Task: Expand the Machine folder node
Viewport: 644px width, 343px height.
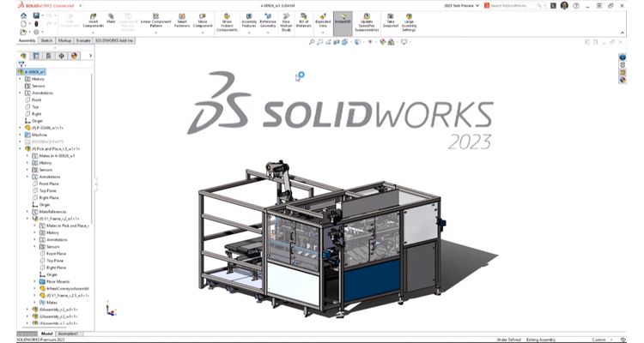Action: pos(20,135)
